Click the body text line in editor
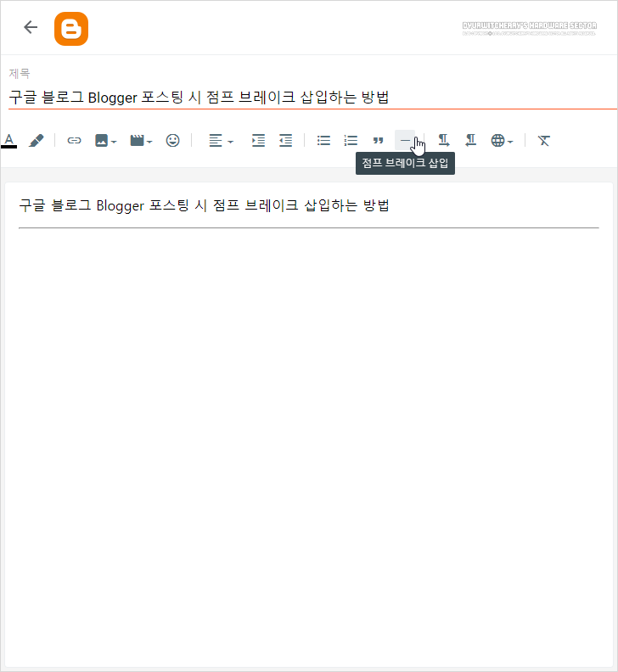The height and width of the screenshot is (672, 618). point(204,205)
